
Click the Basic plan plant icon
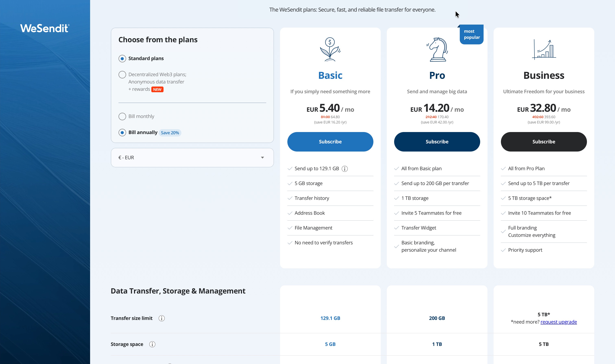click(330, 49)
